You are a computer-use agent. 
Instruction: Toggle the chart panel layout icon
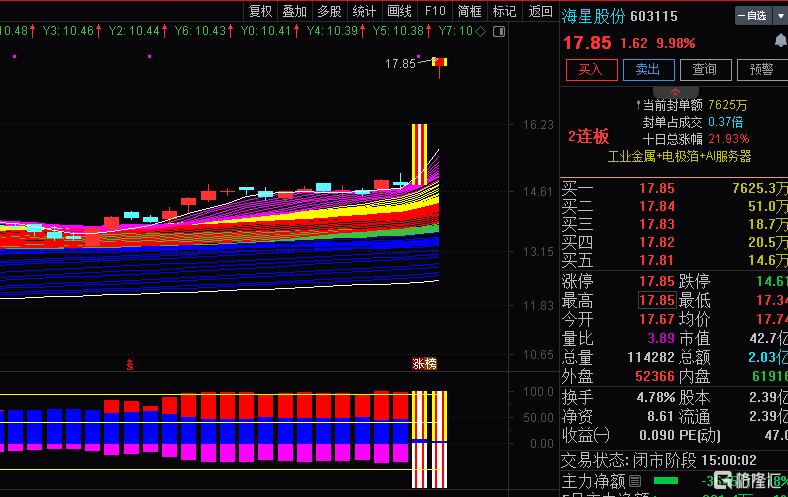pyautogui.click(x=499, y=32)
